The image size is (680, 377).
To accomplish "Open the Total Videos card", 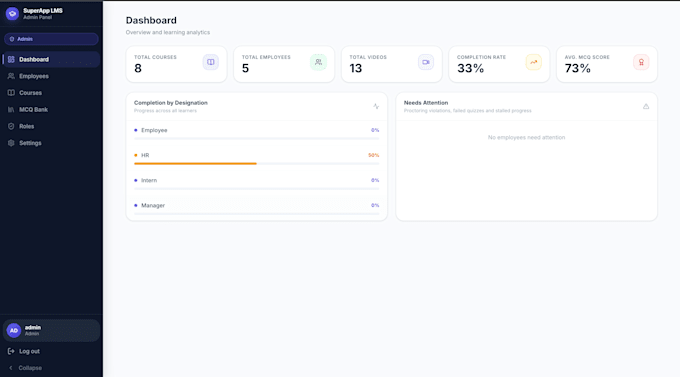I will pyautogui.click(x=392, y=64).
